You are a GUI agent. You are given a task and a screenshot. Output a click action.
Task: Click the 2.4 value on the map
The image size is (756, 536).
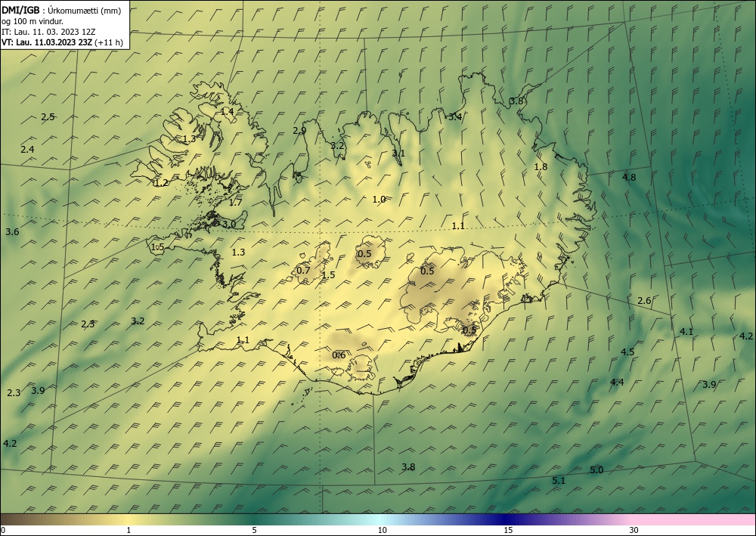point(27,150)
